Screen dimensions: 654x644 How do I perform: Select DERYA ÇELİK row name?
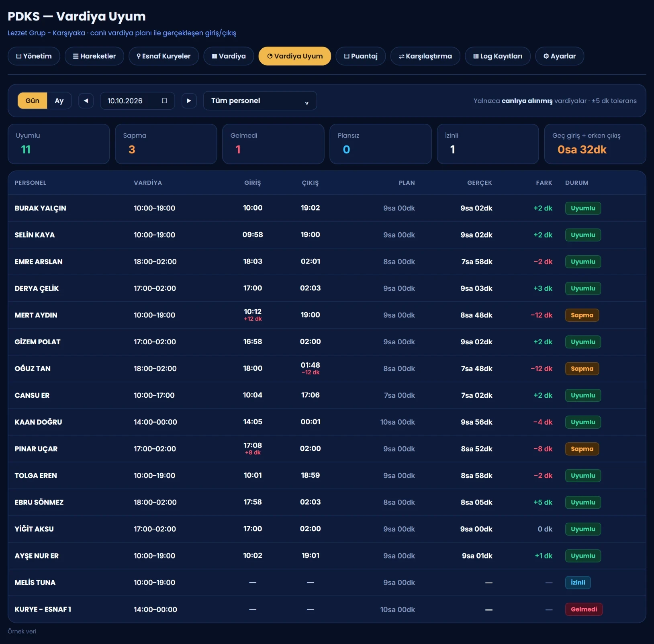pyautogui.click(x=37, y=288)
